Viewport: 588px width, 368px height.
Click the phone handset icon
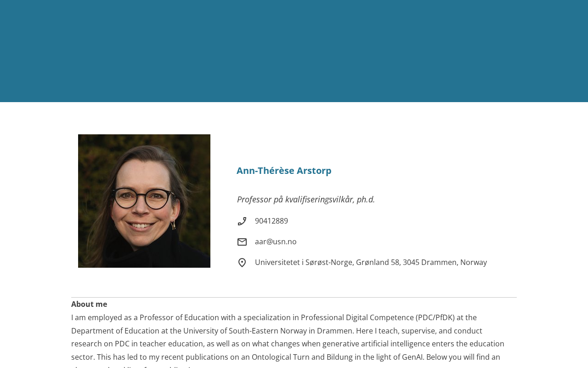242,221
